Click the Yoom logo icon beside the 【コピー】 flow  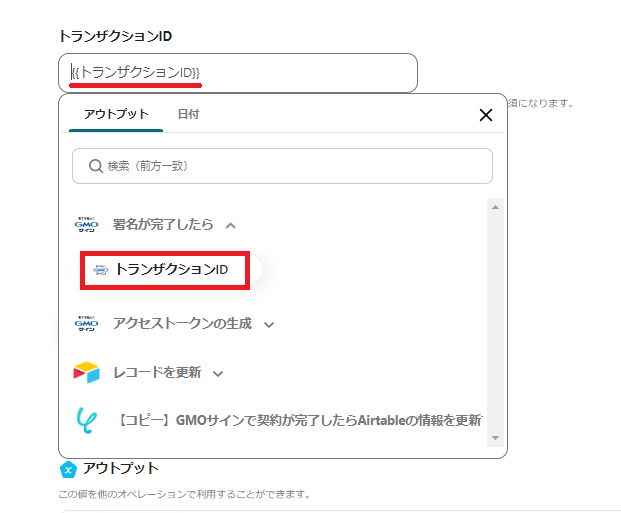[86, 420]
